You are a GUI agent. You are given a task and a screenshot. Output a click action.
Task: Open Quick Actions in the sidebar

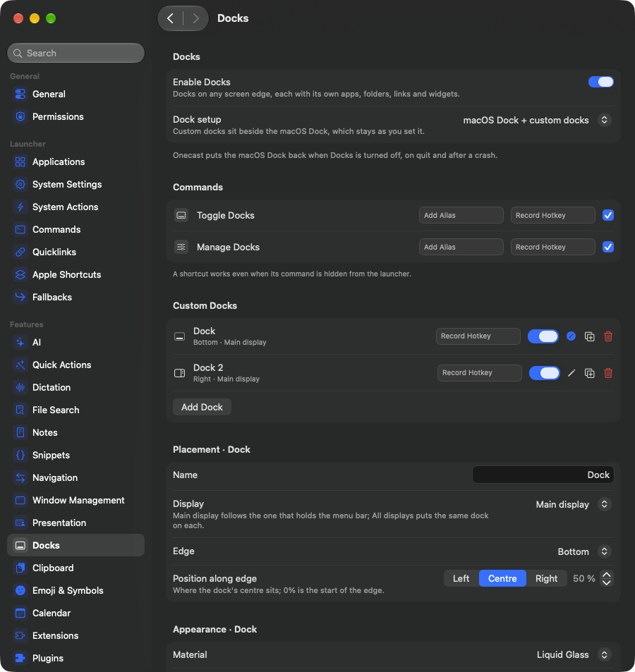[76, 365]
